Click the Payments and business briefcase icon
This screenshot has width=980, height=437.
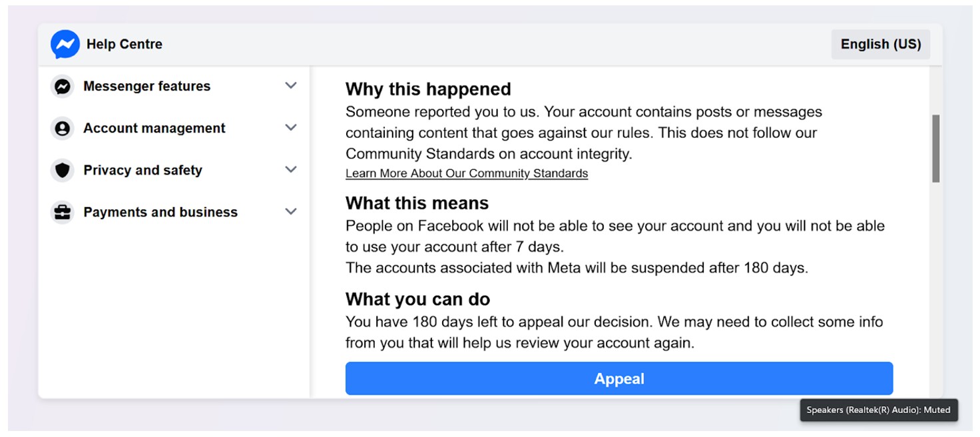(x=63, y=213)
